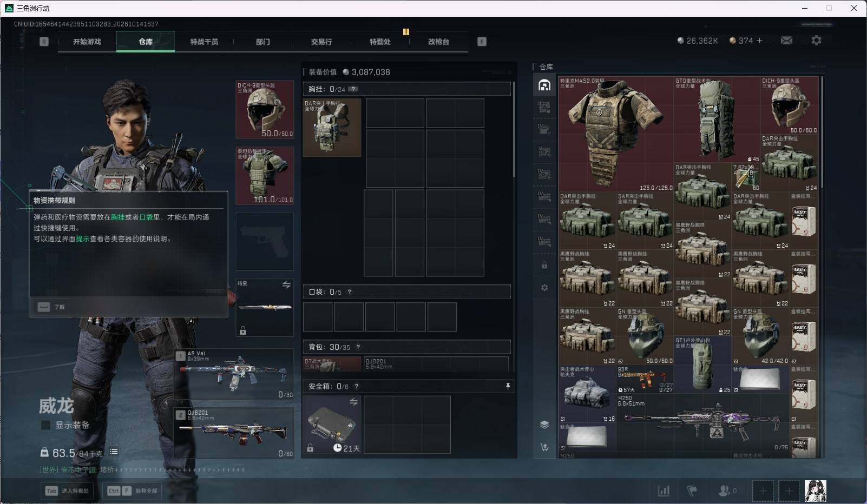
Task: Select the AS Val primary weapon slot
Action: point(234,374)
